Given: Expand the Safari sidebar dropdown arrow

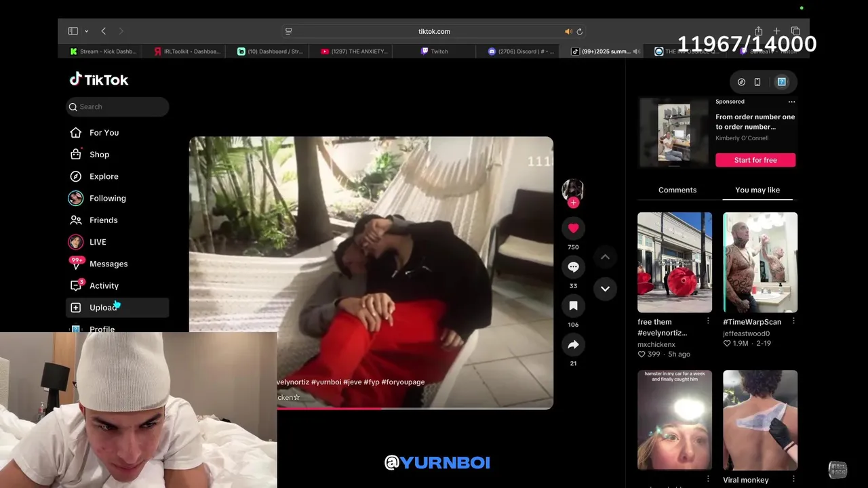Looking at the screenshot, I should [86, 31].
